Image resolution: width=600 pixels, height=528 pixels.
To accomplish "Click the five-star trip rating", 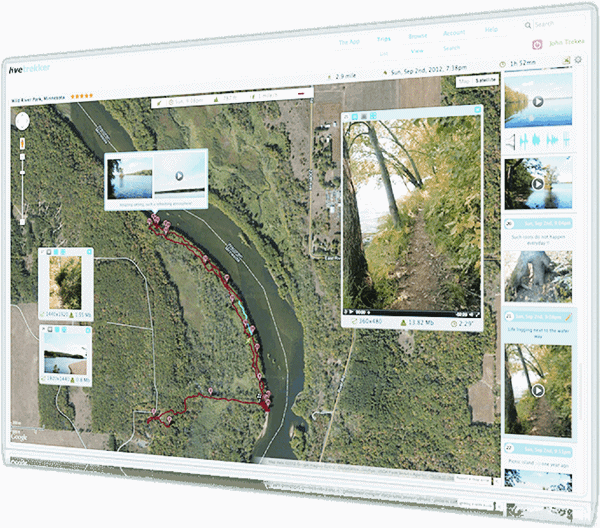I will point(82,96).
